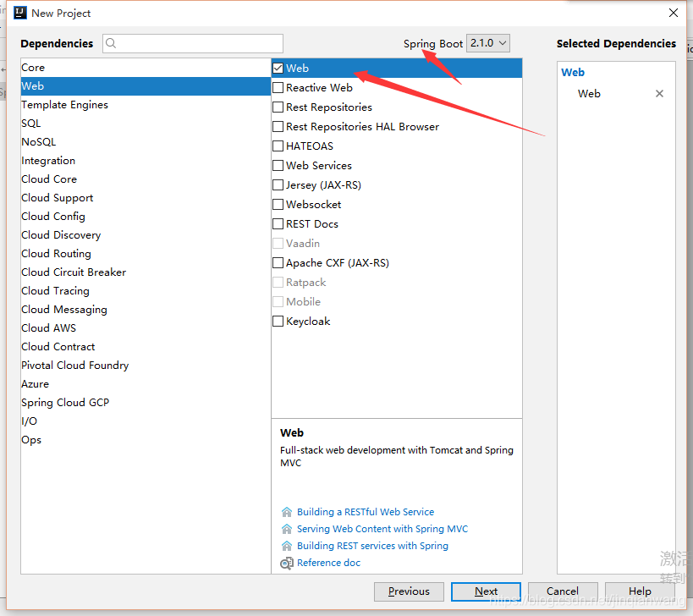This screenshot has height=616, width=693.
Task: Focus the Dependencies search field
Action: pos(193,43)
